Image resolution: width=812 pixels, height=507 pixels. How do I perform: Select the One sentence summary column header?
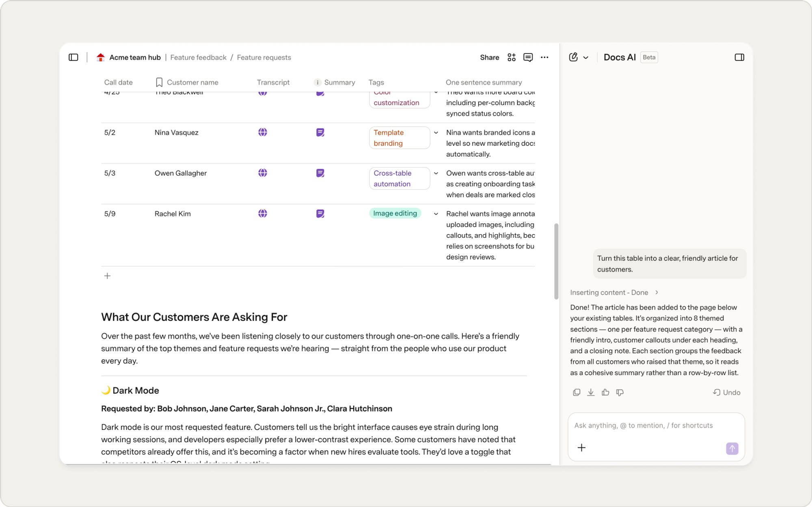click(x=484, y=82)
